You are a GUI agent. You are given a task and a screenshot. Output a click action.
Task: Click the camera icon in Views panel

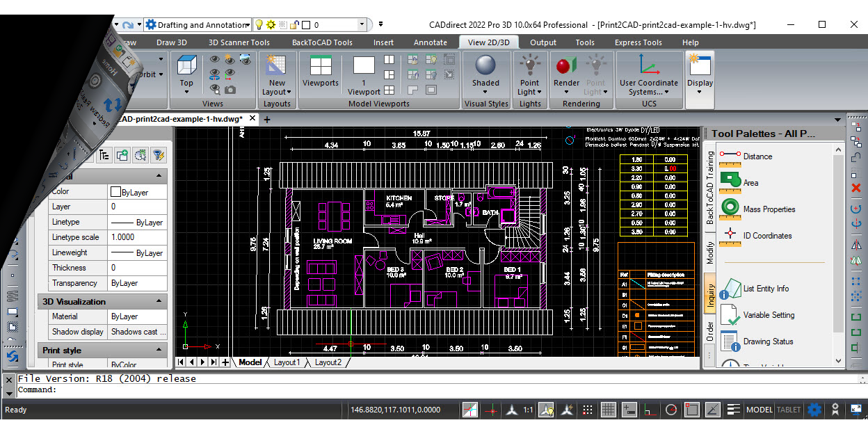[x=230, y=89]
